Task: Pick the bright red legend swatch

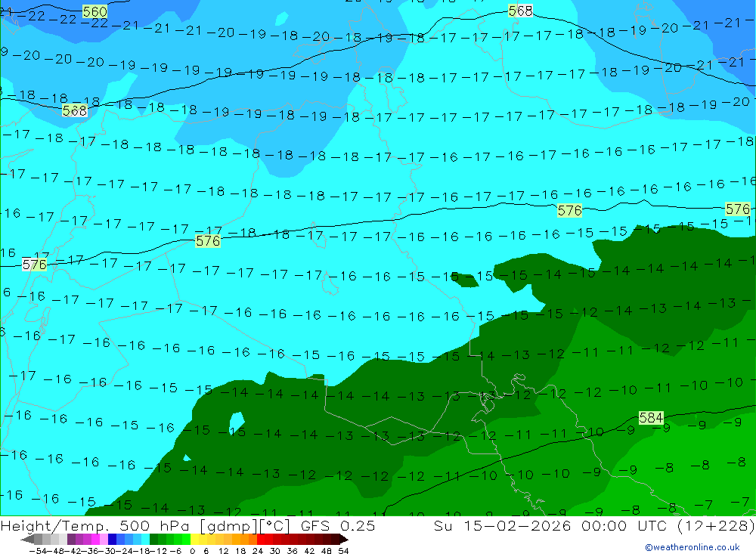Action: tap(261, 539)
